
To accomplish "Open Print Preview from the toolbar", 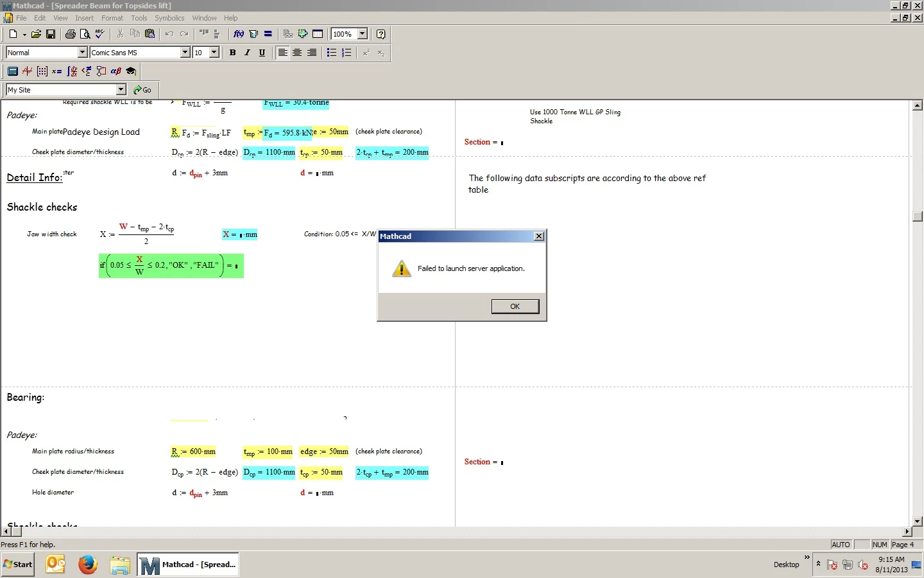I will pos(85,34).
